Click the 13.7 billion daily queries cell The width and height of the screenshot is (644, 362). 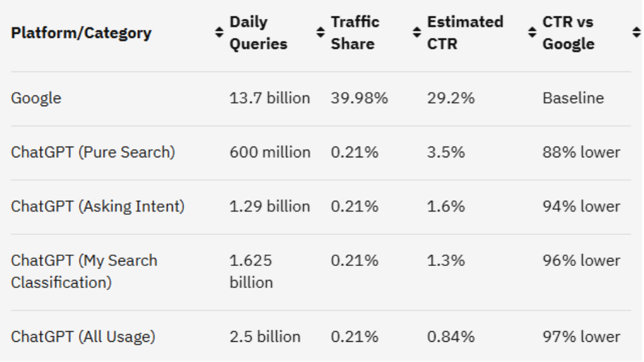point(270,99)
